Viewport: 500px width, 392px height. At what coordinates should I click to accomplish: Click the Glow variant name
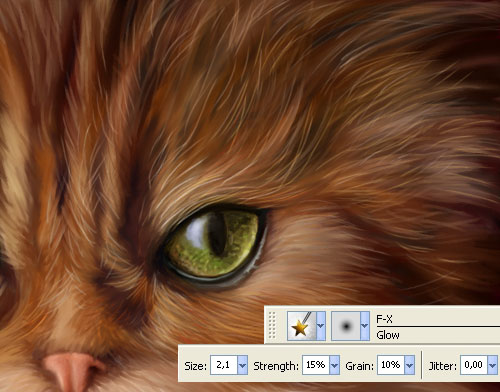pyautogui.click(x=388, y=335)
